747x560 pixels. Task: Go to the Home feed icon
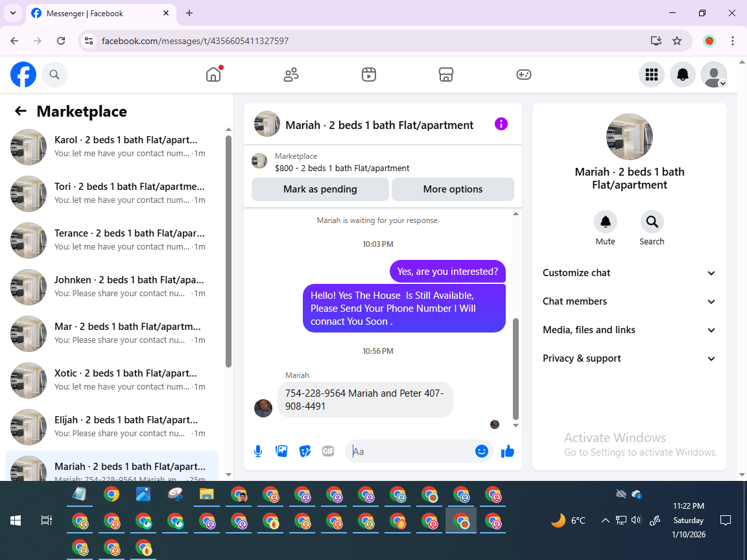click(213, 75)
